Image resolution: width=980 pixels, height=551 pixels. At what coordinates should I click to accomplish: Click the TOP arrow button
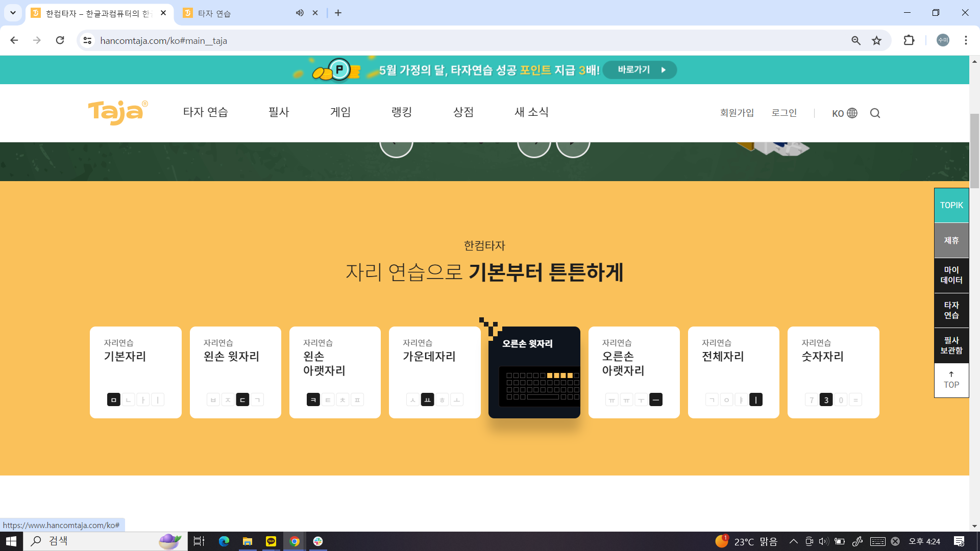951,380
